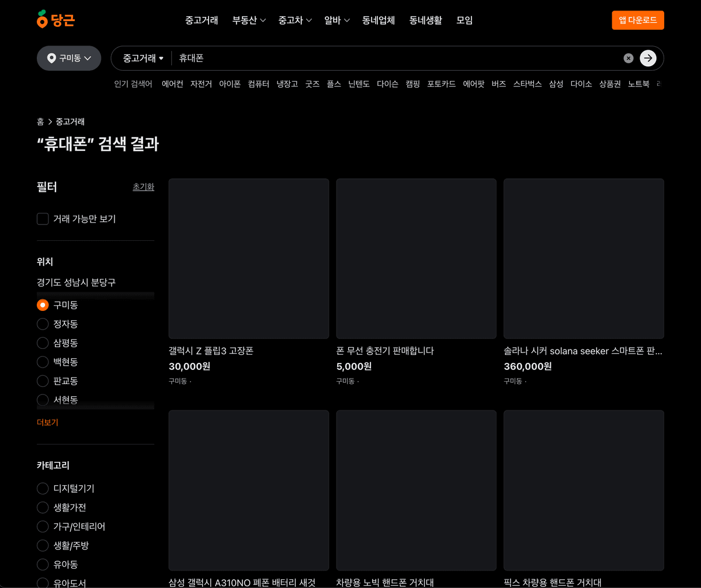Click the search field containing 휴대폰

(x=397, y=58)
